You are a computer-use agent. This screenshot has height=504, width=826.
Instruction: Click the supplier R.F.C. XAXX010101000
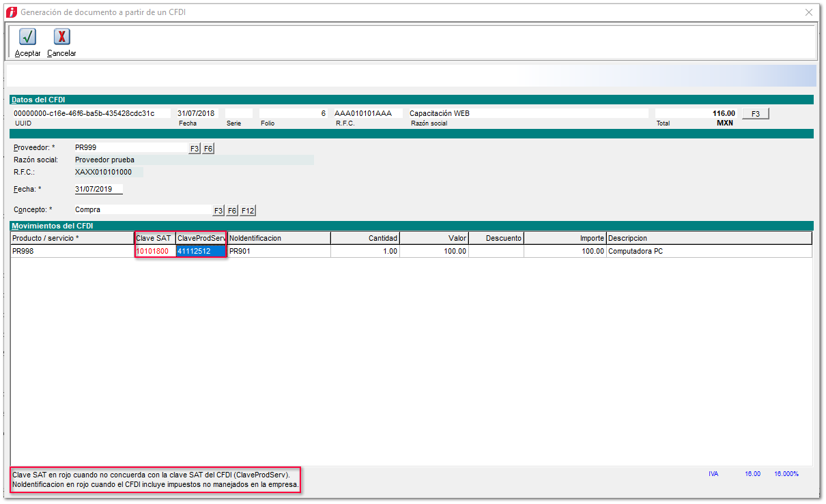pos(103,172)
